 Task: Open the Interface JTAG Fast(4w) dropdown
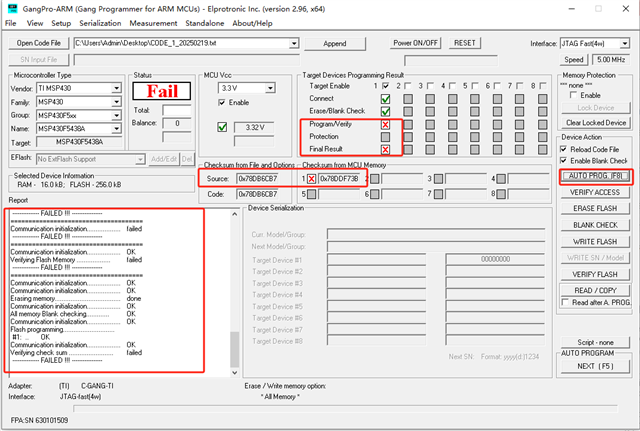(625, 43)
